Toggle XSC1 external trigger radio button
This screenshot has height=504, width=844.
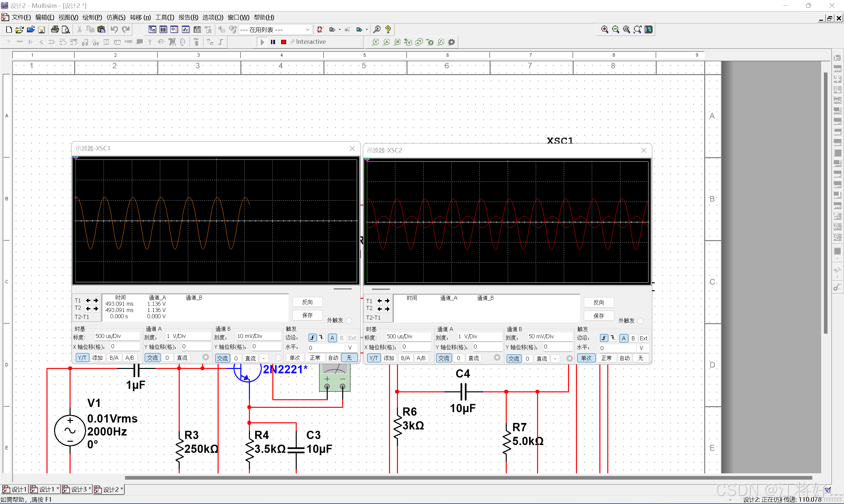pyautogui.click(x=349, y=321)
